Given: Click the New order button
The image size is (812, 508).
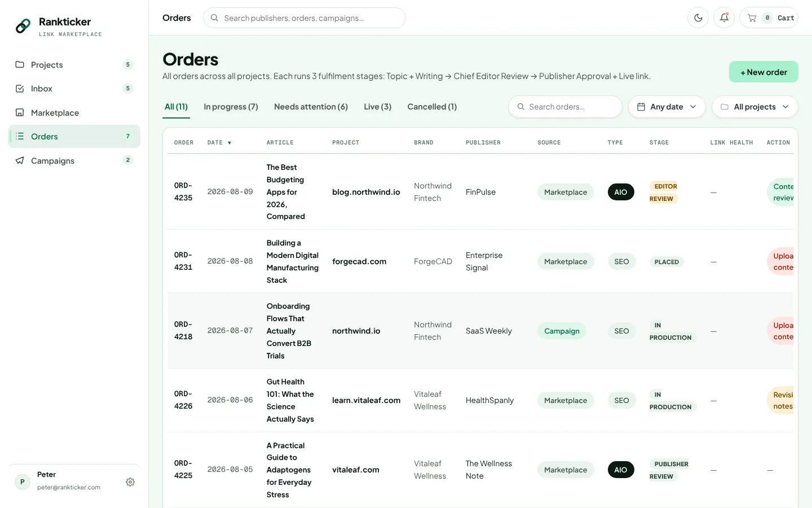Looking at the screenshot, I should (764, 72).
